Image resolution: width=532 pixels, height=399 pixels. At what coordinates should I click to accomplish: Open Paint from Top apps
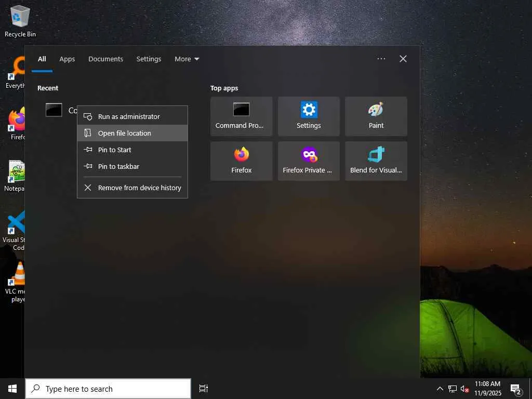pos(376,116)
